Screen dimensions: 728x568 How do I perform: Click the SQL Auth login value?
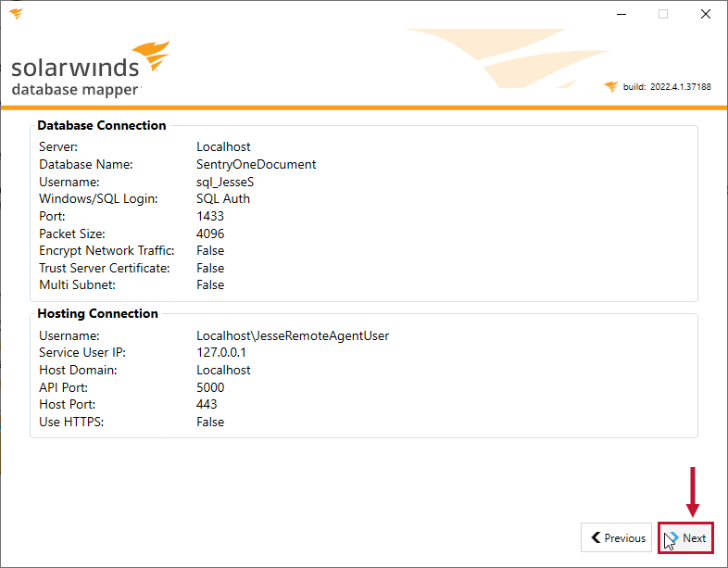pos(223,199)
